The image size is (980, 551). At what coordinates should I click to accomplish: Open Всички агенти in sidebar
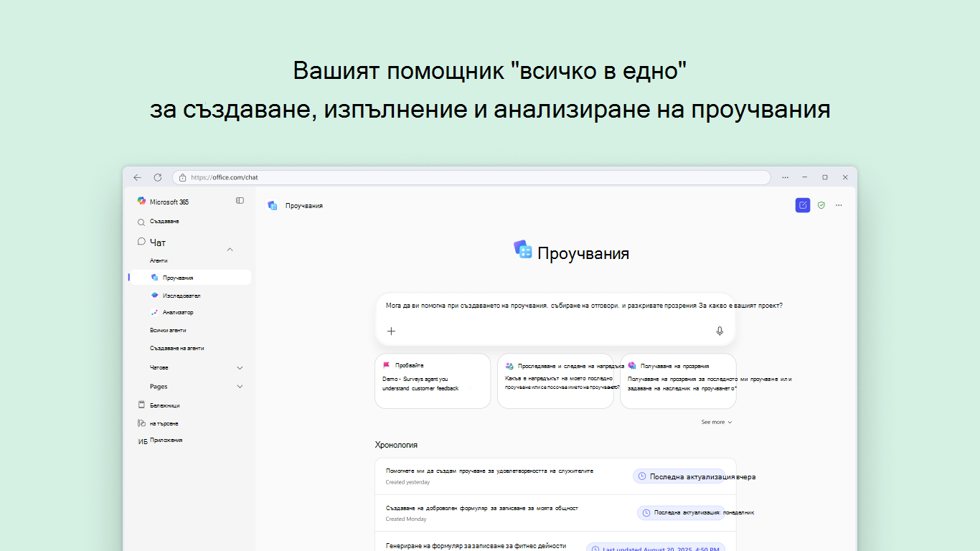click(168, 330)
